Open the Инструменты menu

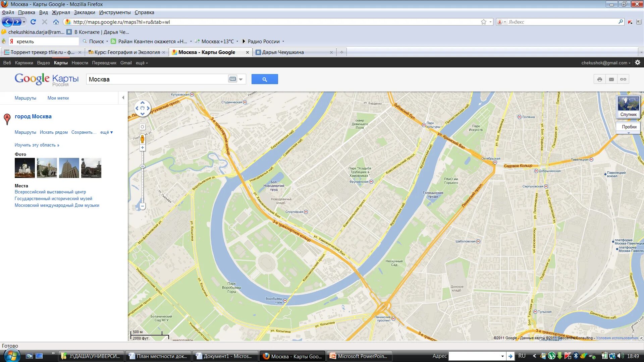click(115, 12)
